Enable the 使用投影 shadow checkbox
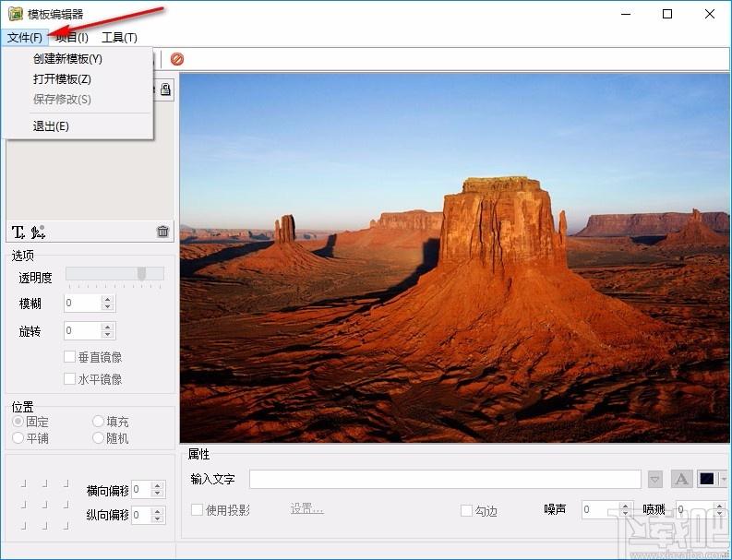Screen dimensions: 732x560 click(197, 509)
